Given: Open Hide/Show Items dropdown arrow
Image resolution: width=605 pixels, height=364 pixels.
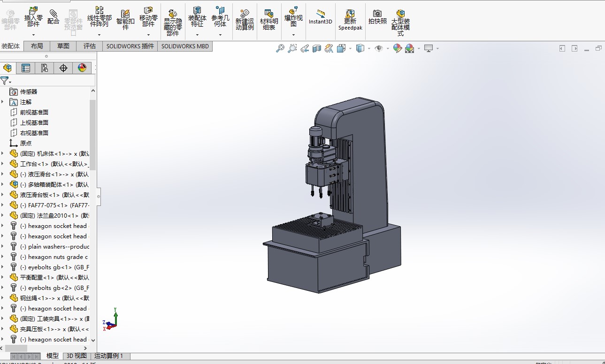Looking at the screenshot, I should tap(388, 48).
